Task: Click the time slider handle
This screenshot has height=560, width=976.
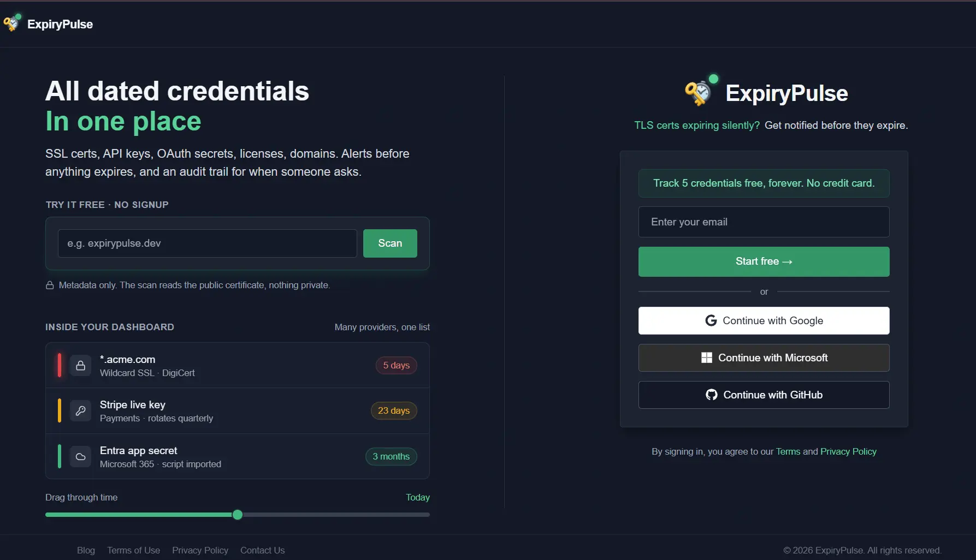Action: click(x=237, y=515)
